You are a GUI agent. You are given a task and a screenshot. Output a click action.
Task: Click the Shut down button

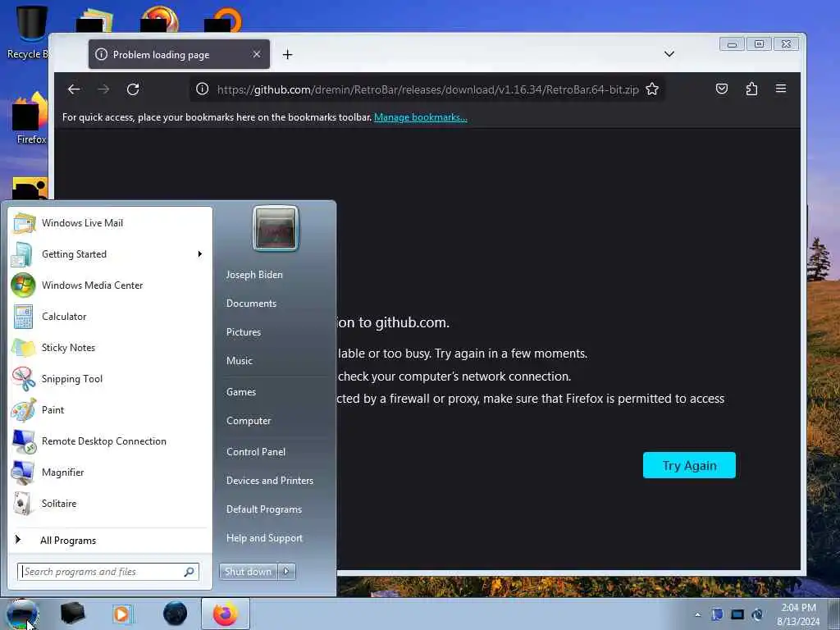(249, 572)
